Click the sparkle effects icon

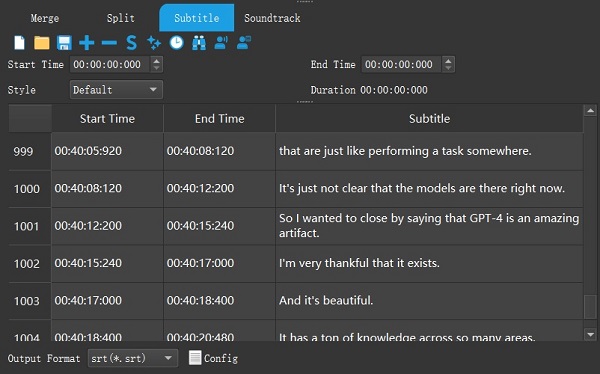coord(154,42)
